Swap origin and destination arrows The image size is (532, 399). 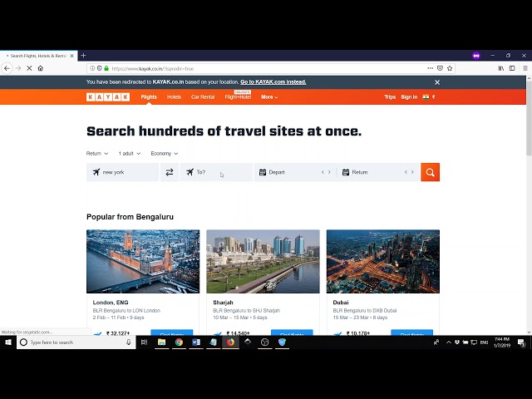170,172
